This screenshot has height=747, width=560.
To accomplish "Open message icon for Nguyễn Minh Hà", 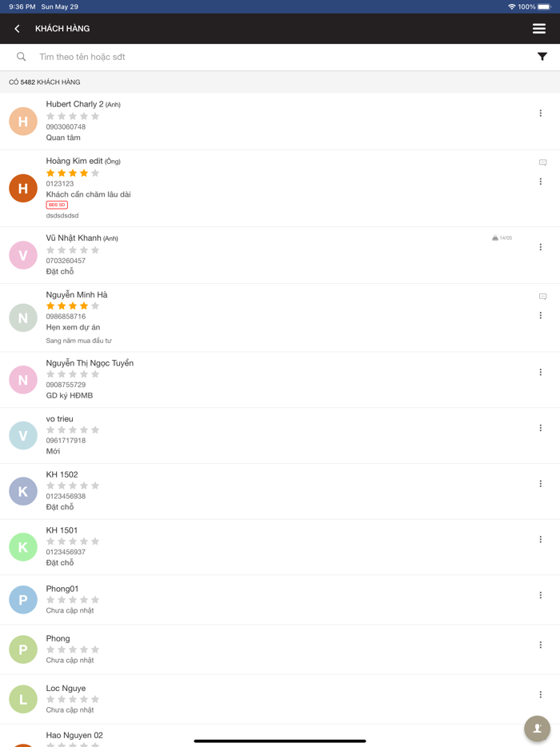I will point(542,297).
